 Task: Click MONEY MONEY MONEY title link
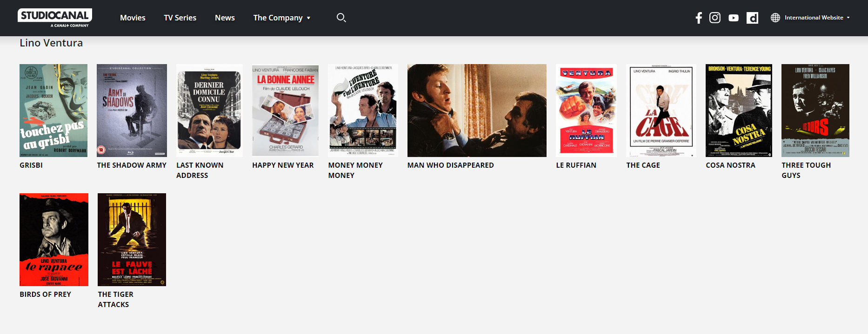tap(355, 170)
